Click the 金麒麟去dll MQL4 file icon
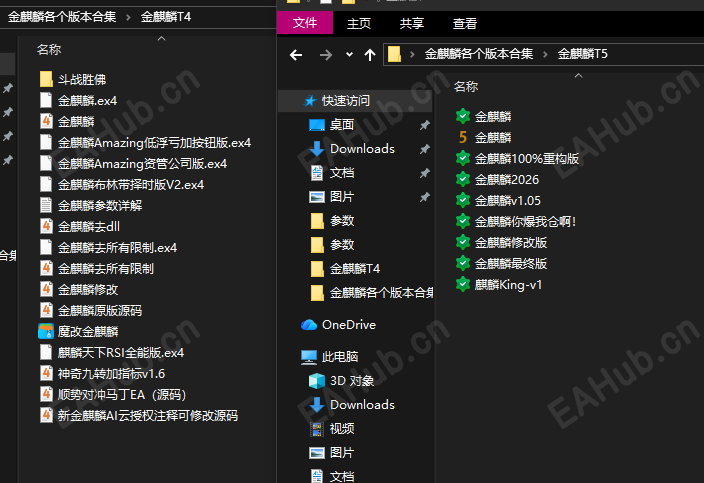The height and width of the screenshot is (483, 704). click(x=46, y=226)
